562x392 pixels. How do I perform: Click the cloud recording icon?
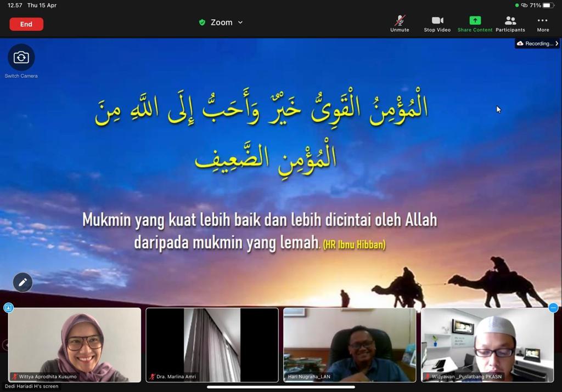(x=520, y=43)
